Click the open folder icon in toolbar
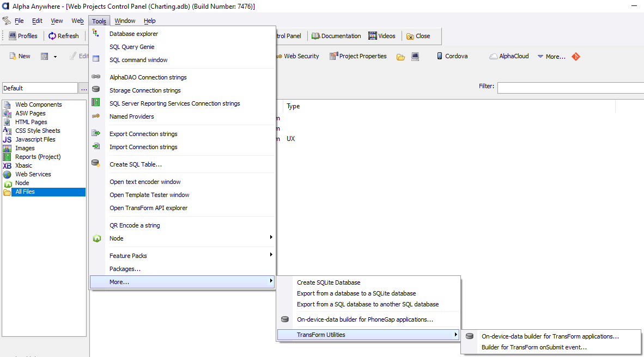This screenshot has width=644, height=357. pos(401,57)
